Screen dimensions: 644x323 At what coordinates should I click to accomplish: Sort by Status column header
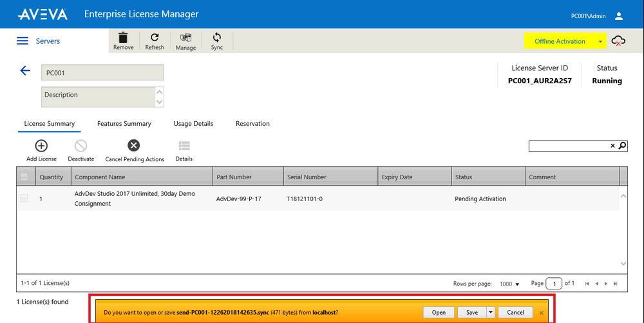(x=488, y=177)
